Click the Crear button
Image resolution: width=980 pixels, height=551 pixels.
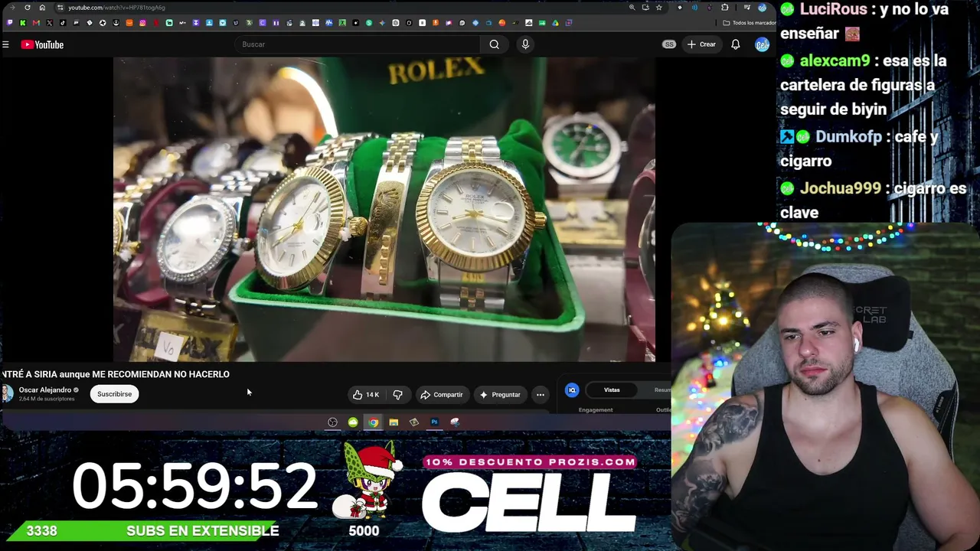701,44
